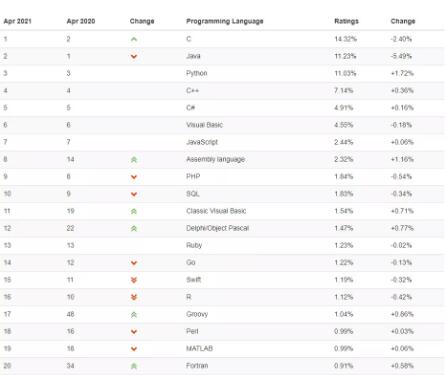Click the down arrow in SQL row
Screen dimensions: 446x375
tap(134, 194)
